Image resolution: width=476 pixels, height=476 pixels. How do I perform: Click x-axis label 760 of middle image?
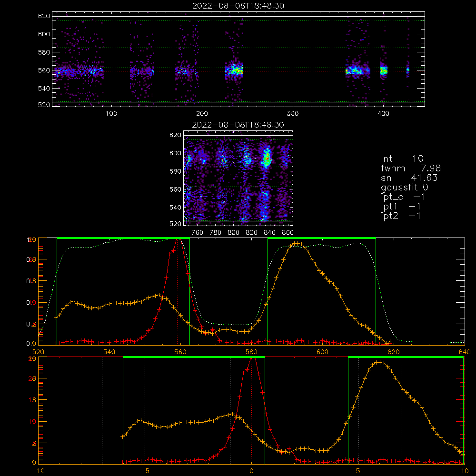click(x=198, y=233)
